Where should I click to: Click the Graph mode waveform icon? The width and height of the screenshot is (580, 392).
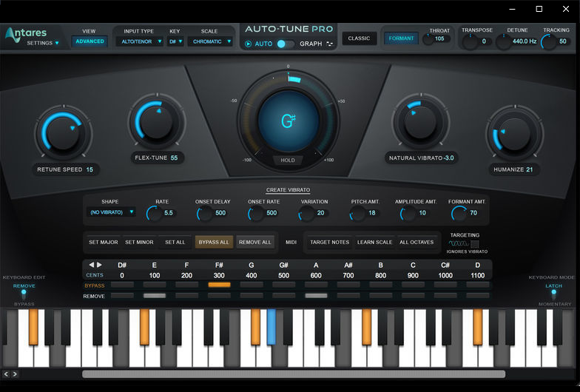pos(330,44)
